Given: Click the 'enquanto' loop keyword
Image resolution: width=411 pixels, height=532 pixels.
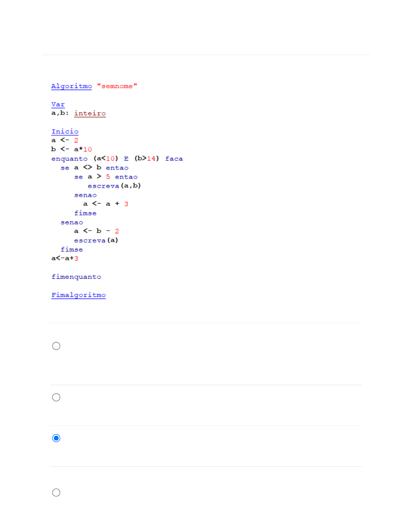Looking at the screenshot, I should tap(70, 159).
